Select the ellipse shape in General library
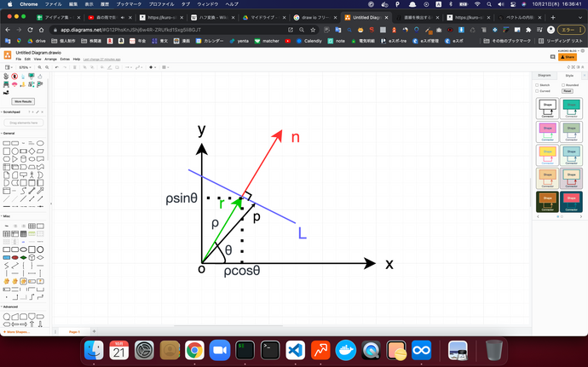 click(x=40, y=143)
